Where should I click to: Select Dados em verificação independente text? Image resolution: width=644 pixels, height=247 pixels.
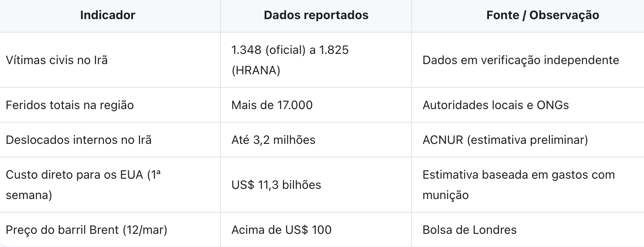tap(520, 60)
